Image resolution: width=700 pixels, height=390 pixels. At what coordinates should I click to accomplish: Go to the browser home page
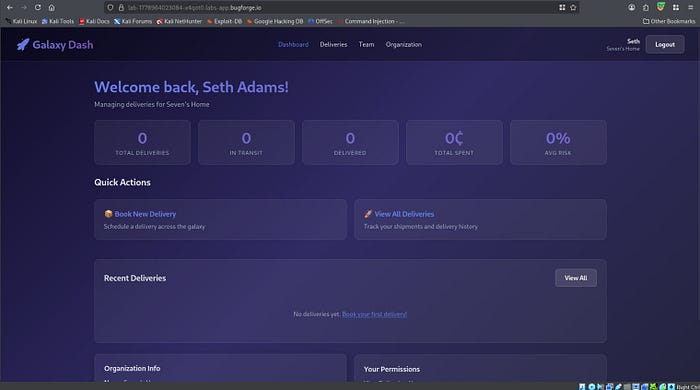52,8
